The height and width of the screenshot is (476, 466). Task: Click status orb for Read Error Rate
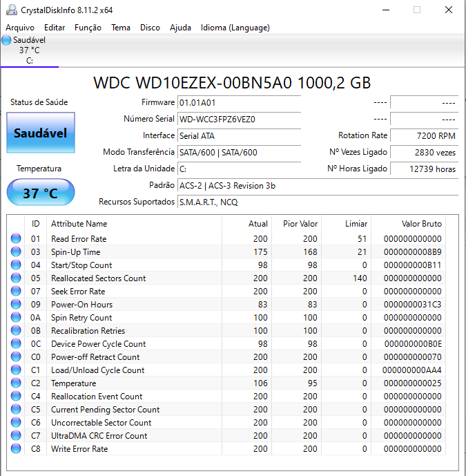pos(16,238)
